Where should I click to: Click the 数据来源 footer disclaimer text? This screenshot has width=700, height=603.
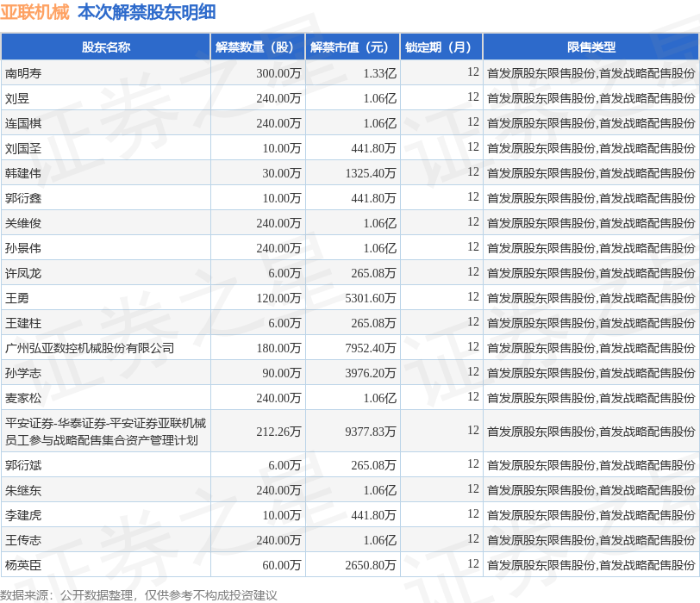point(139,594)
